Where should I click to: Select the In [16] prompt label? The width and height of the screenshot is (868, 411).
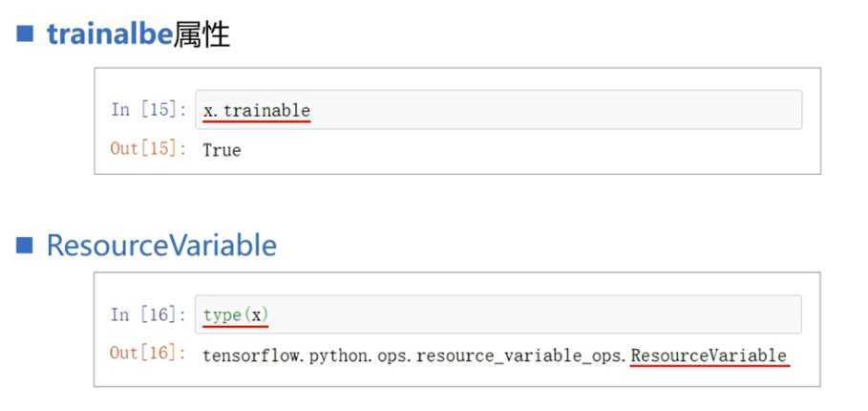[x=149, y=314]
